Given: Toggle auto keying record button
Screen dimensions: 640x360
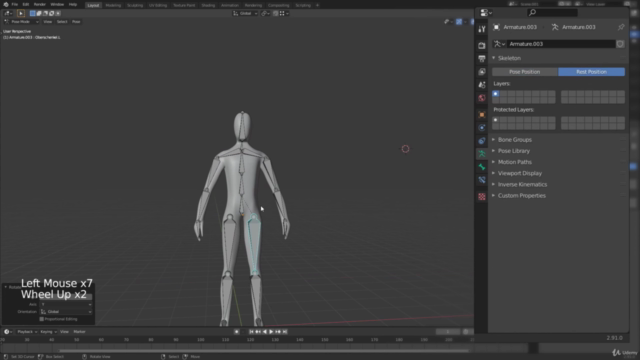Looking at the screenshot, I should coord(236,332).
